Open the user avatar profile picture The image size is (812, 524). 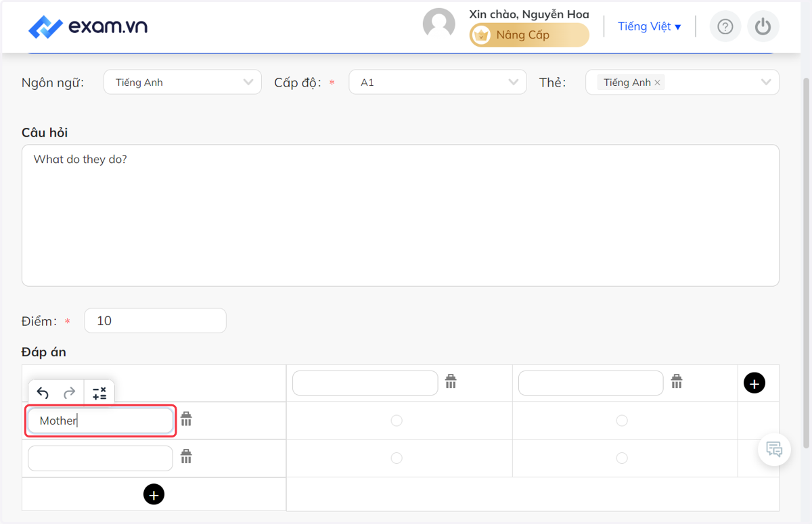coord(439,25)
